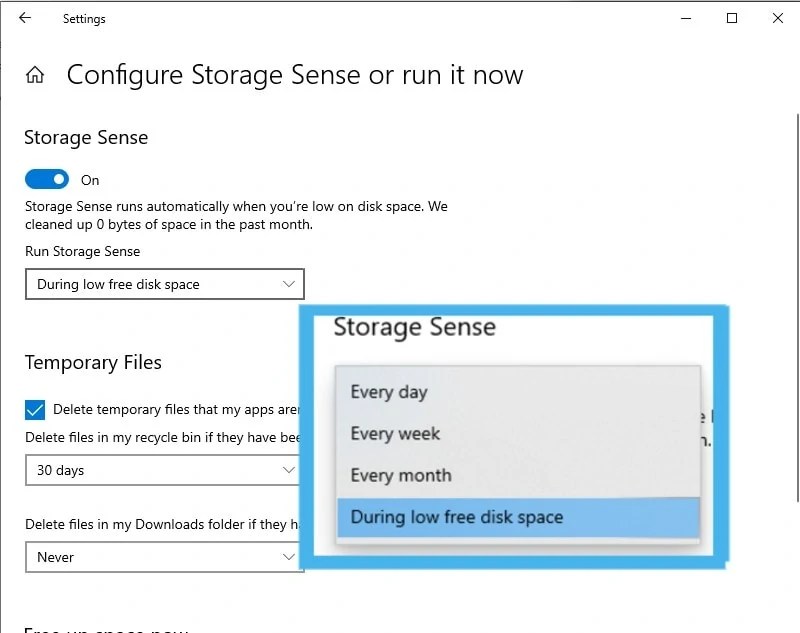Click the chevron on the Never dropdown
This screenshot has height=633, width=800.
(290, 557)
